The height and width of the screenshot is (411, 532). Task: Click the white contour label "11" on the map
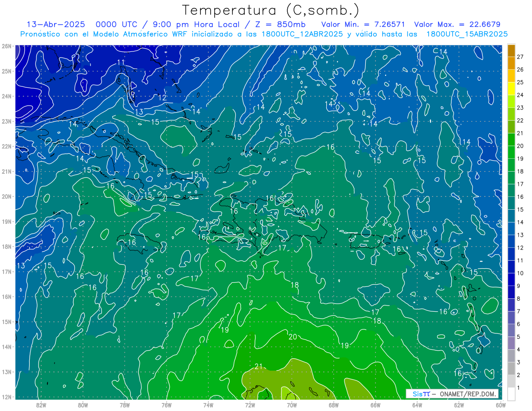(x=121, y=62)
